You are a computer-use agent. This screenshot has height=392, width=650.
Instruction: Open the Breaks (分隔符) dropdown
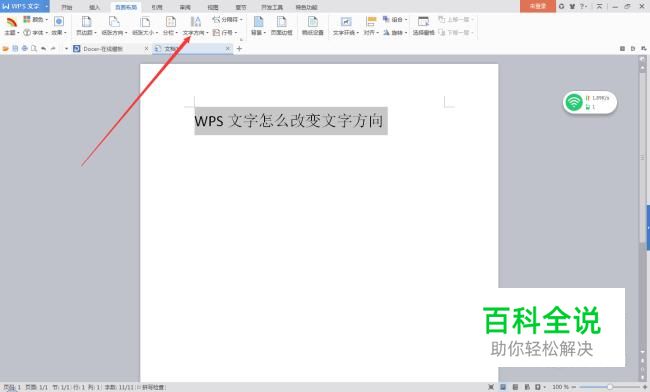[228, 19]
